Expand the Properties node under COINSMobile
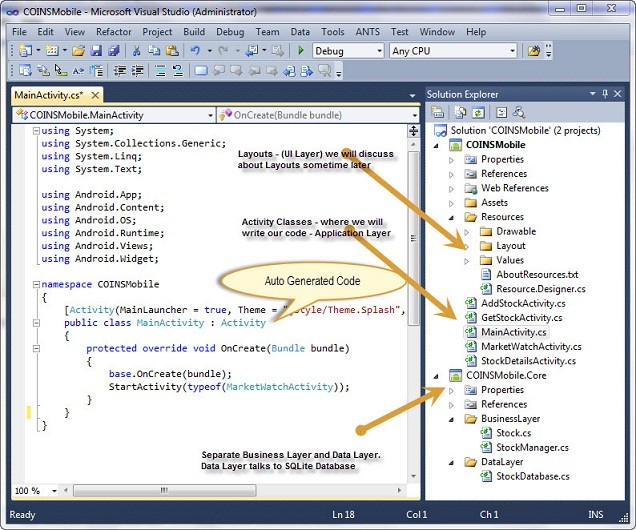The image size is (636, 530). click(451, 160)
